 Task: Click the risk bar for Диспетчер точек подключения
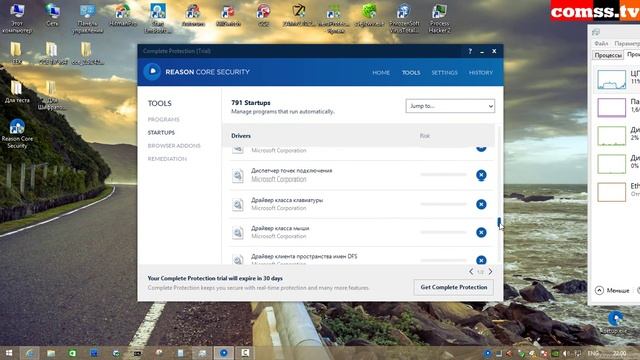coord(443,175)
